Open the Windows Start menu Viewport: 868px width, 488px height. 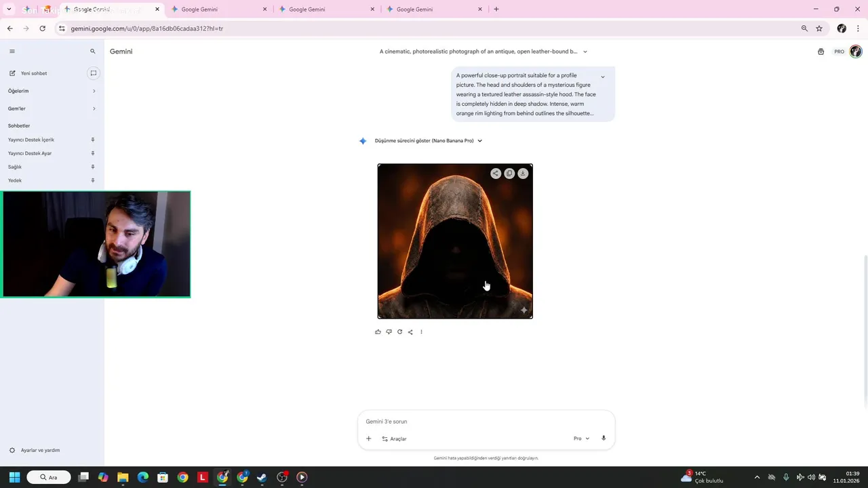tap(14, 477)
